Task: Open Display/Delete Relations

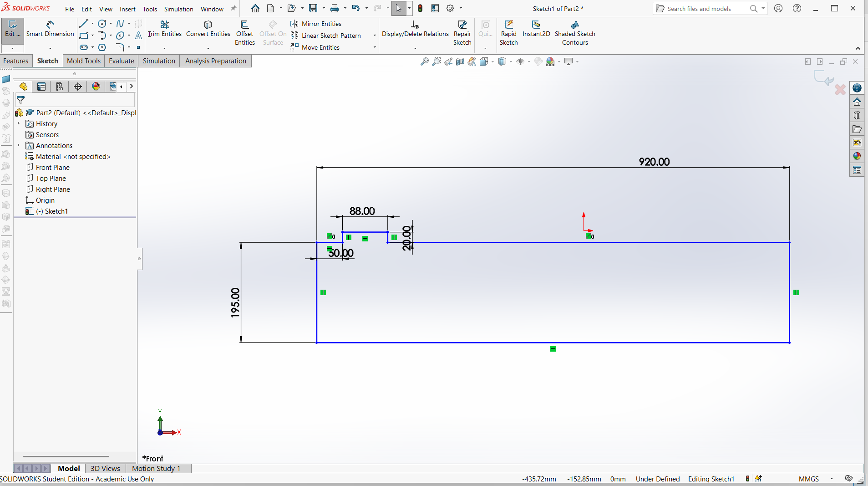Action: tap(415, 29)
